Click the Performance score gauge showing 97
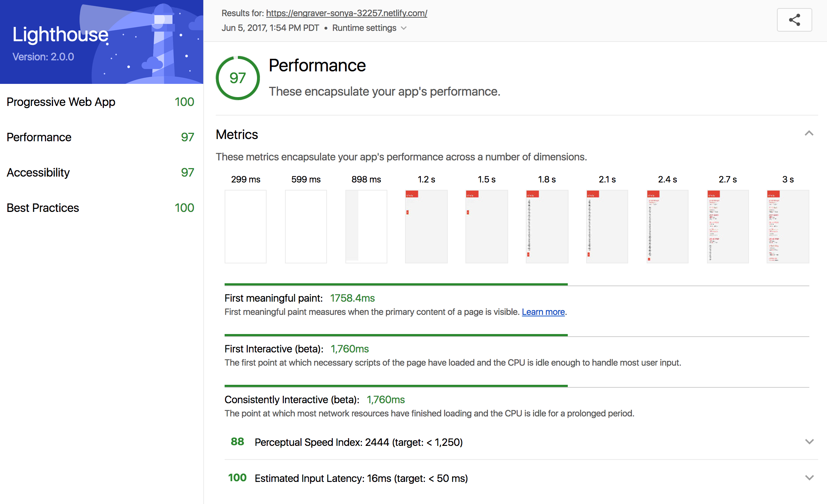This screenshot has width=827, height=504. coord(238,78)
